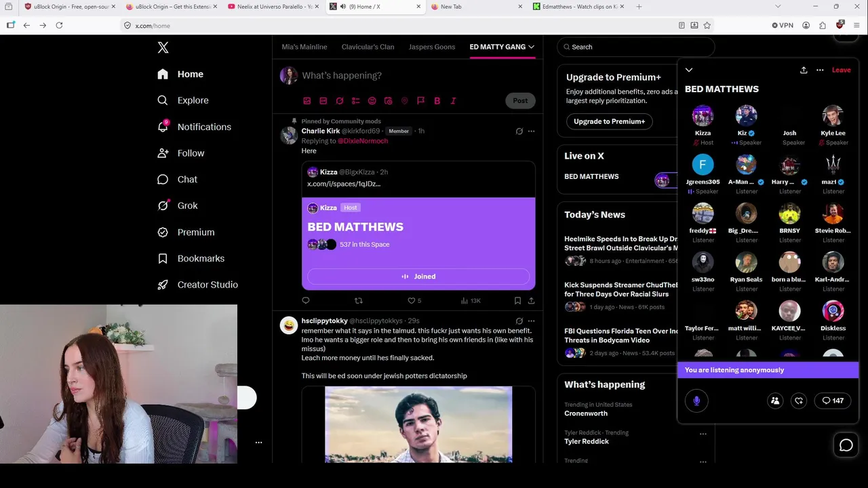Viewport: 868px width, 488px height.
Task: Add media image to the post
Action: [307, 101]
